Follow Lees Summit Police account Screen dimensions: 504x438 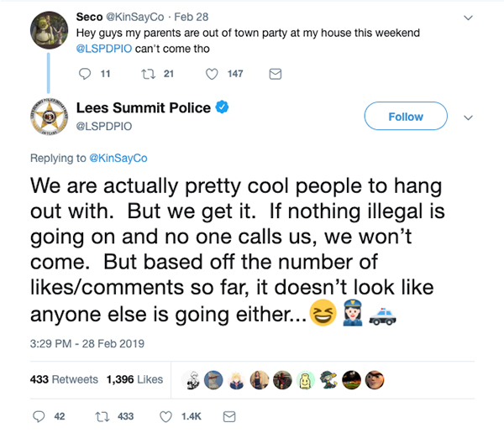(x=406, y=117)
